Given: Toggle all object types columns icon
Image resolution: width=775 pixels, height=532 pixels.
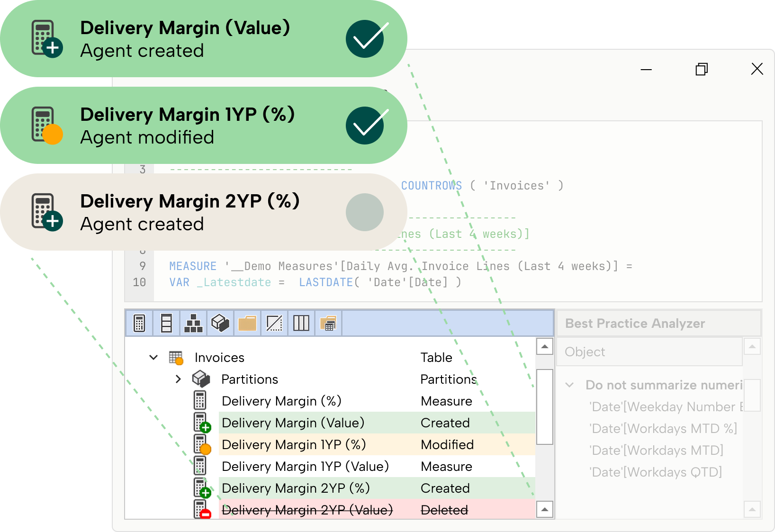Looking at the screenshot, I should click(x=301, y=323).
